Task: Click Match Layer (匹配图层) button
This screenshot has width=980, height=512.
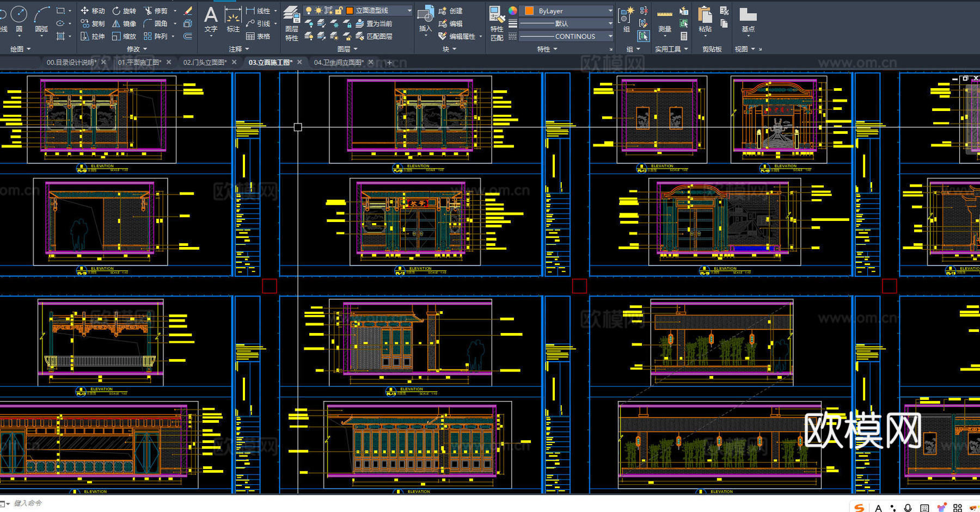Action: click(x=374, y=36)
